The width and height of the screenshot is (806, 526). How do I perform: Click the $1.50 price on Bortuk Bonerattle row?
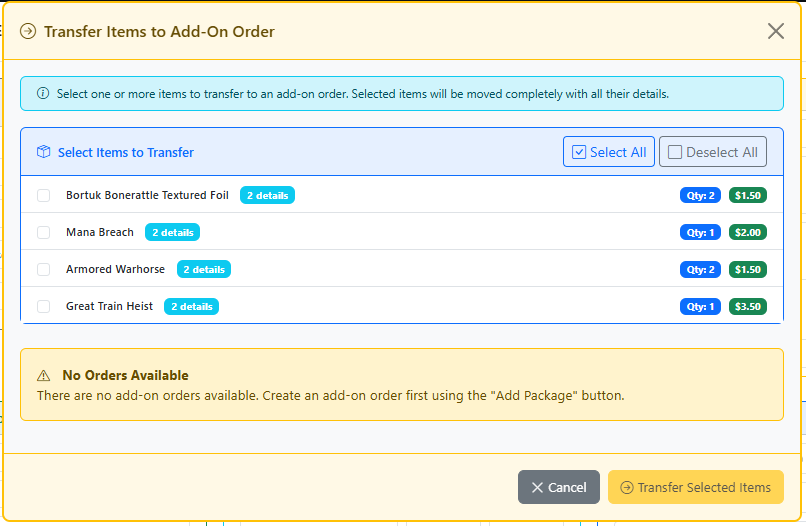click(x=748, y=195)
